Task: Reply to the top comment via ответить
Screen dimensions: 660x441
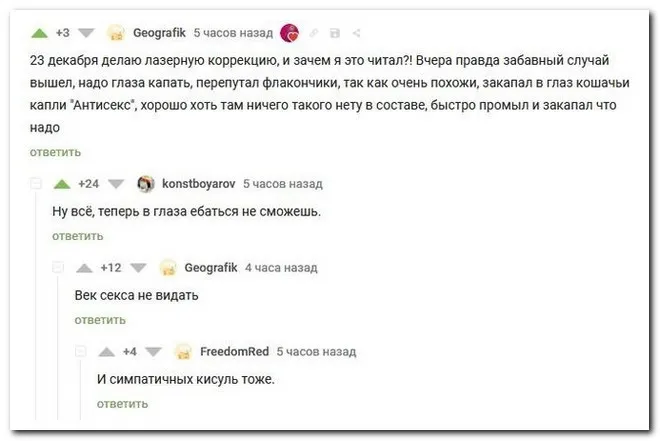Action: coord(55,152)
